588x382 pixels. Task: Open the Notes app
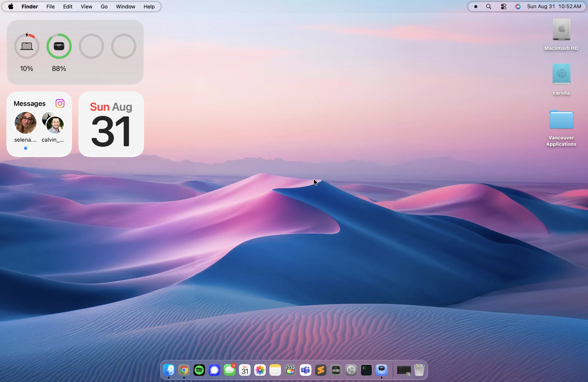point(275,370)
